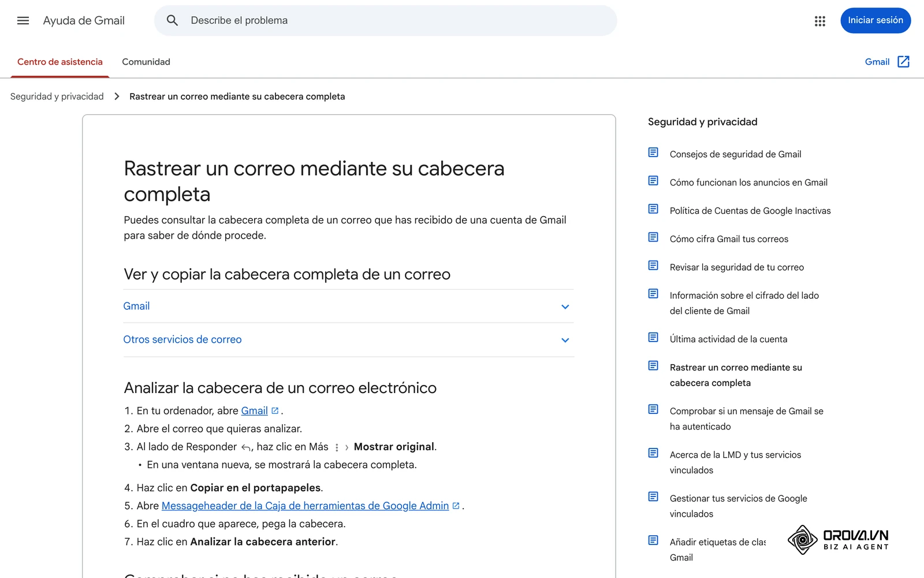The height and width of the screenshot is (578, 924).
Task: Click article icon beside Consejos de seguridad
Action: point(653,153)
